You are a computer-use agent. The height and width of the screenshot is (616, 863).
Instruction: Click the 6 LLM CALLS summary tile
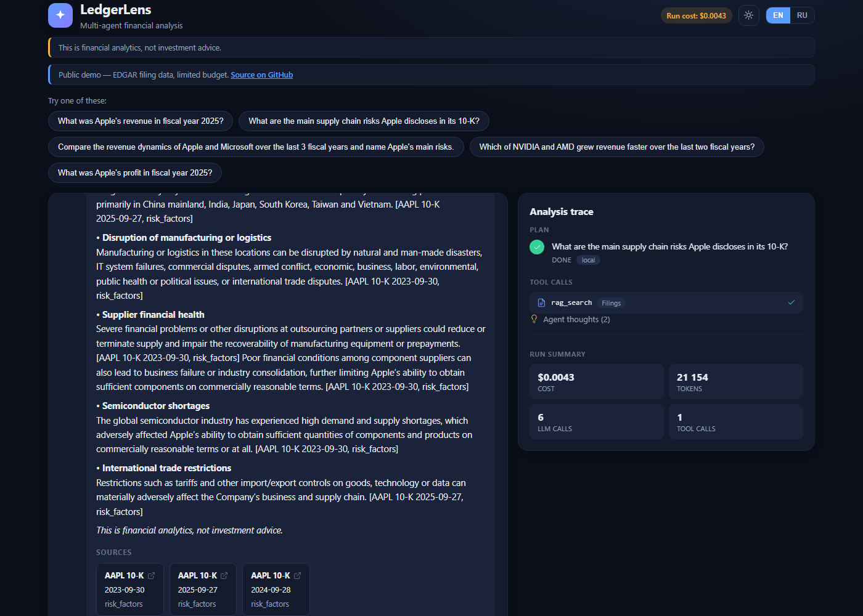click(x=597, y=422)
